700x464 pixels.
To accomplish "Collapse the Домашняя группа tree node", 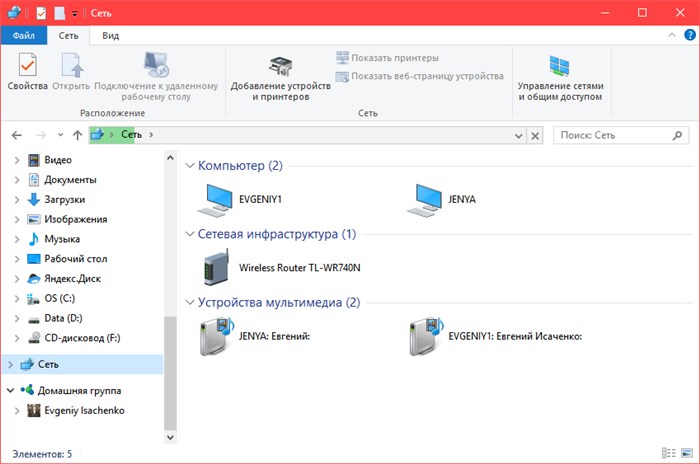I will pos(10,390).
